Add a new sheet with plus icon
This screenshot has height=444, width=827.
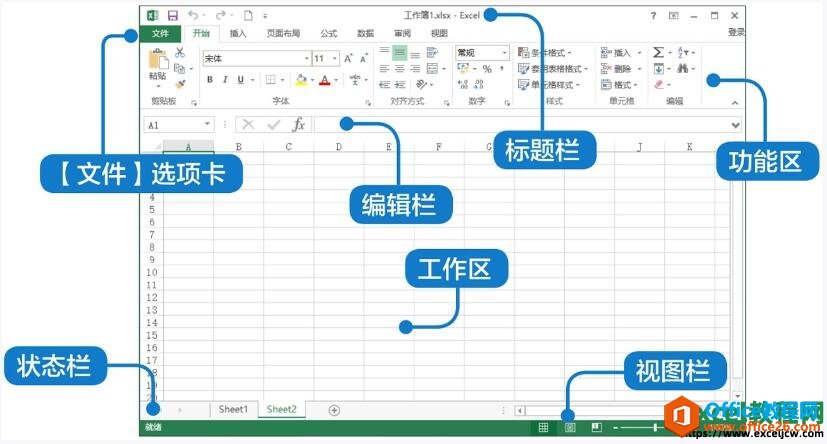point(334,410)
